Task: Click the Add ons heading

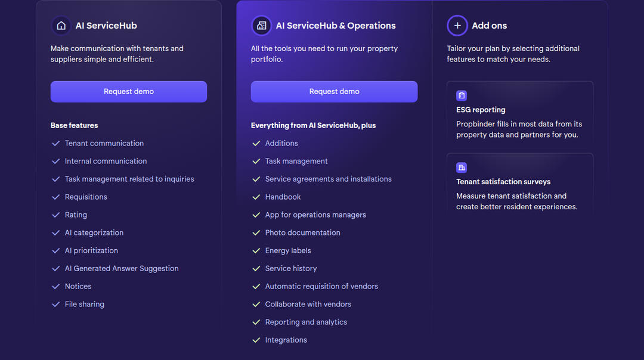Action: pyautogui.click(x=489, y=26)
